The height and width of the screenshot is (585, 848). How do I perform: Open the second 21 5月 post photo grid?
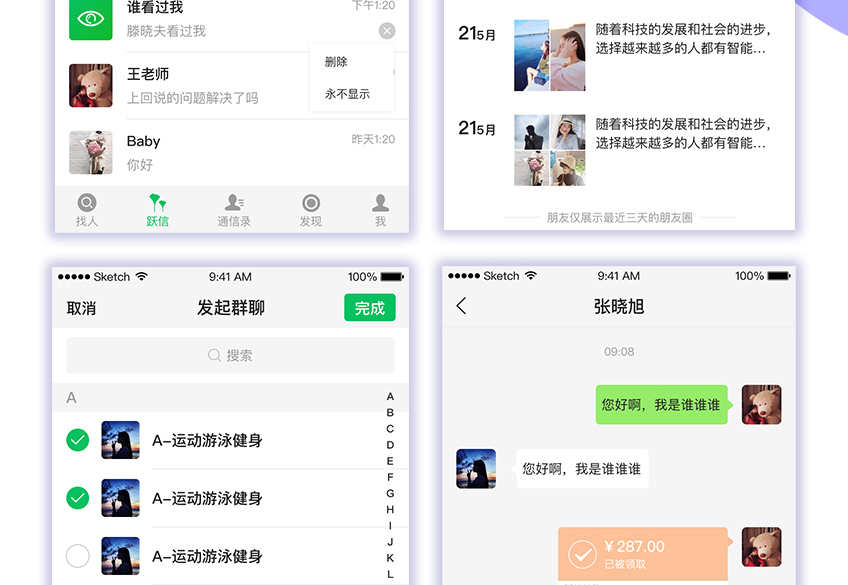coord(549,150)
